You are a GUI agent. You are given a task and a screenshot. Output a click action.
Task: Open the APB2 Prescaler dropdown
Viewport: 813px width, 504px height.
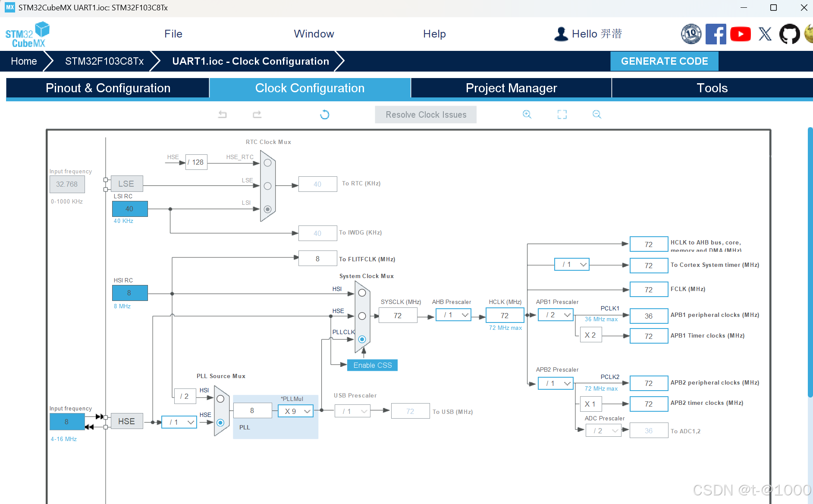(x=556, y=383)
